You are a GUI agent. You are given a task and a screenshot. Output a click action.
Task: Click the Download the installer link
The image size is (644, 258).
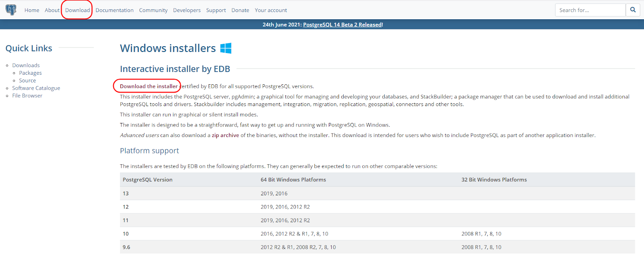point(149,86)
